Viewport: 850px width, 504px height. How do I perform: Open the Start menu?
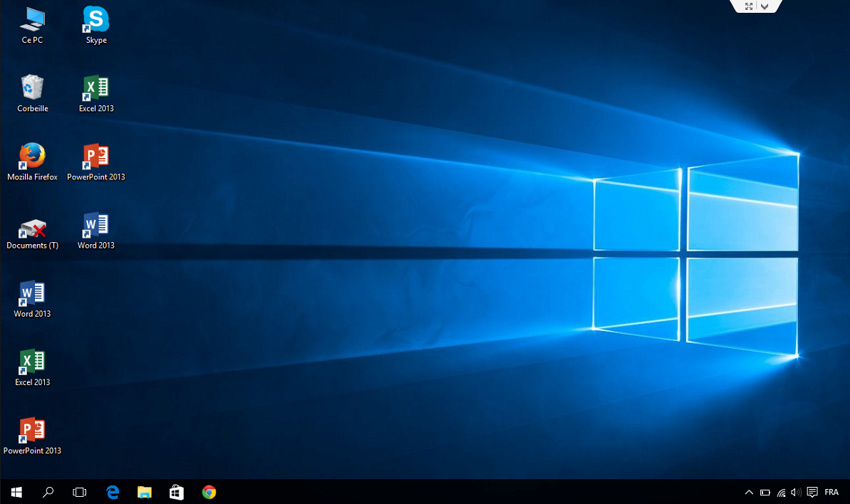[x=16, y=492]
